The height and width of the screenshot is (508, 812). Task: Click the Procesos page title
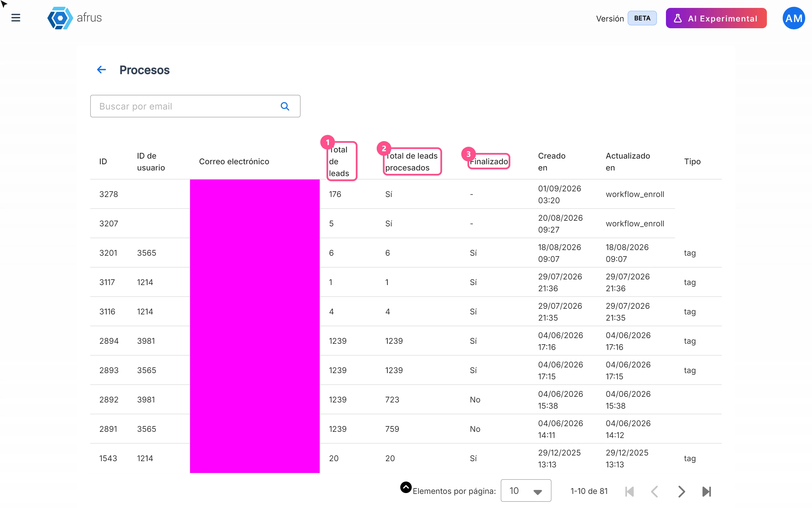pyautogui.click(x=145, y=70)
